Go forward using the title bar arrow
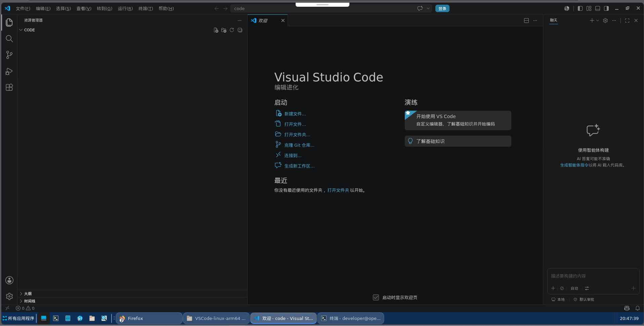Image resolution: width=644 pixels, height=326 pixels. click(x=225, y=9)
